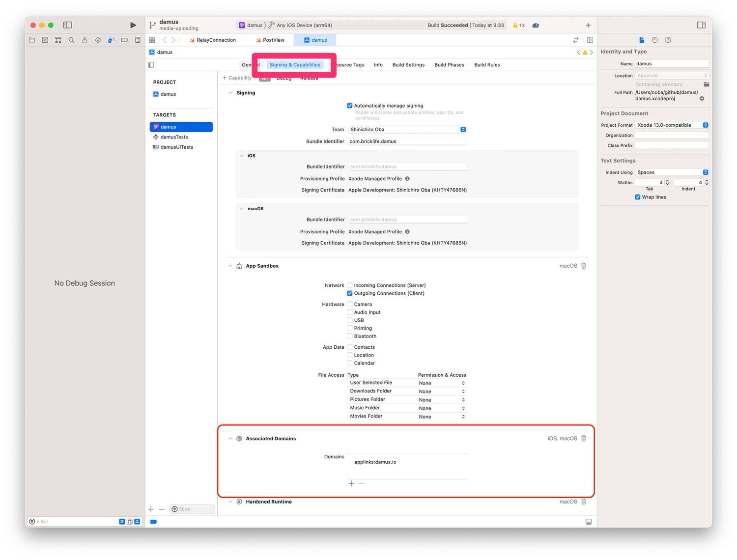Toggle Automatically manage signing checkbox
This screenshot has height=560, width=737.
tap(350, 106)
